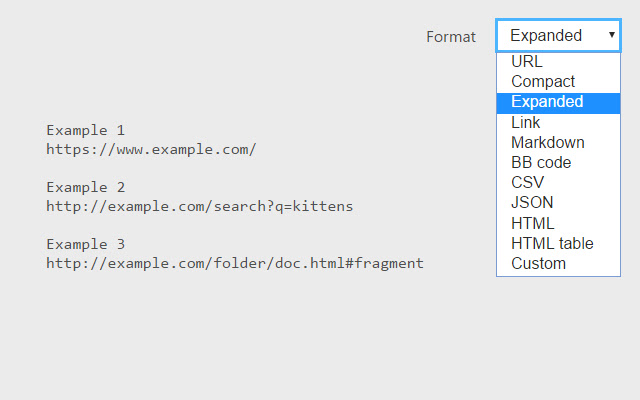
Task: Click the Example 1 title line
Action: 86,130
